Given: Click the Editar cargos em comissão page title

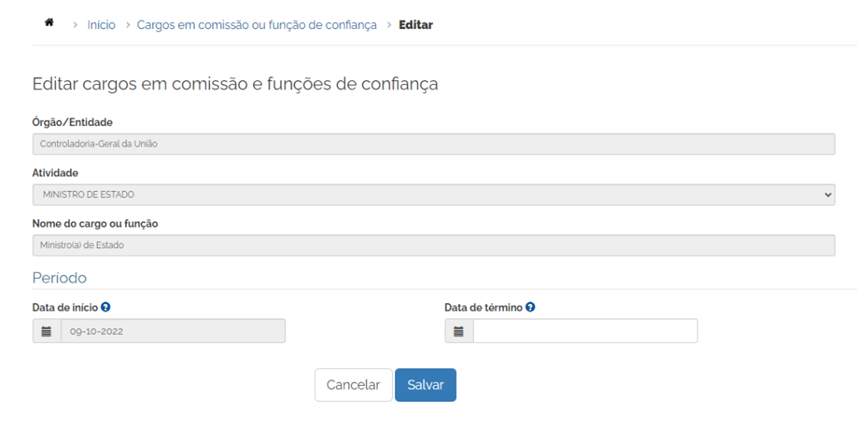Looking at the screenshot, I should (235, 84).
